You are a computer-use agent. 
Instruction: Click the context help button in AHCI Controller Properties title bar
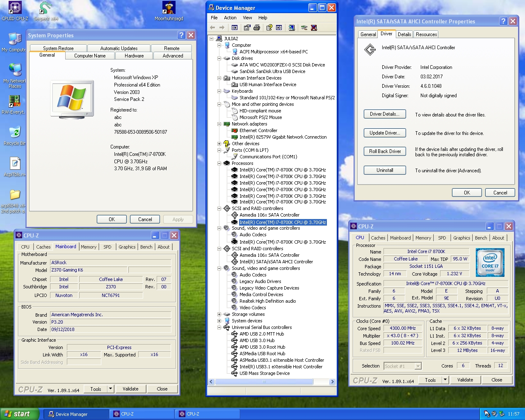pyautogui.click(x=504, y=21)
